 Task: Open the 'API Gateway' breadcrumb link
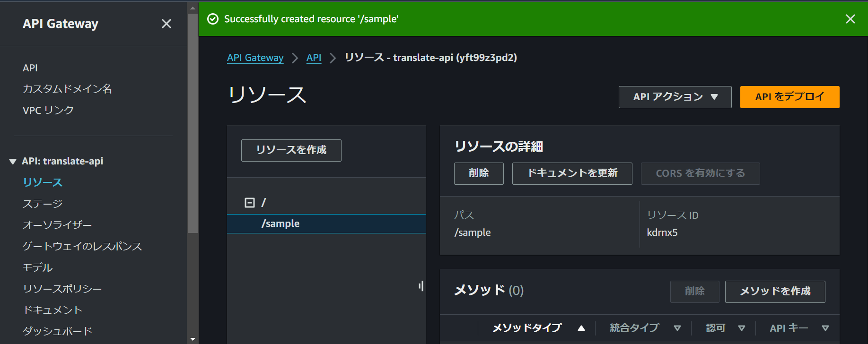tap(255, 58)
